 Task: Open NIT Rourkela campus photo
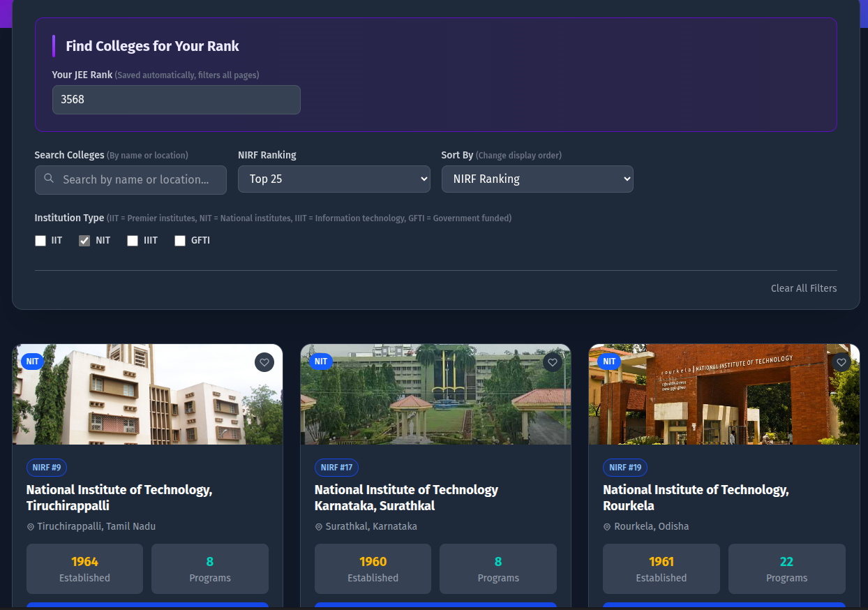[x=724, y=394]
